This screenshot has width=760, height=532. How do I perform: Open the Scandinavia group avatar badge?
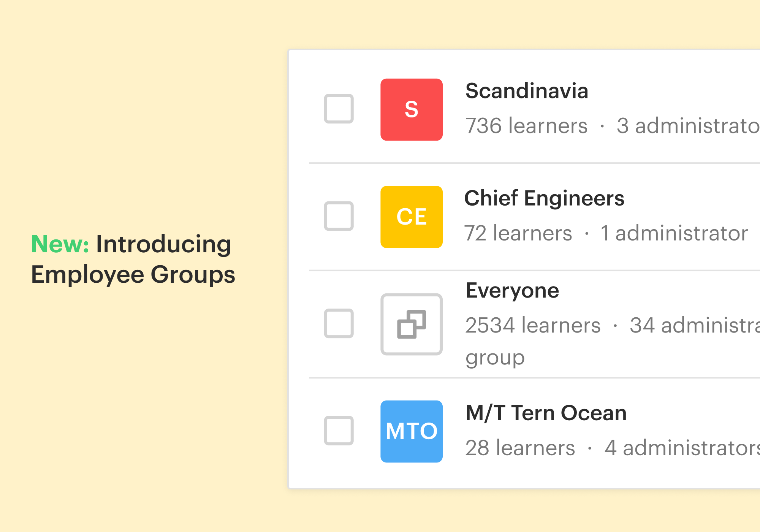point(412,109)
